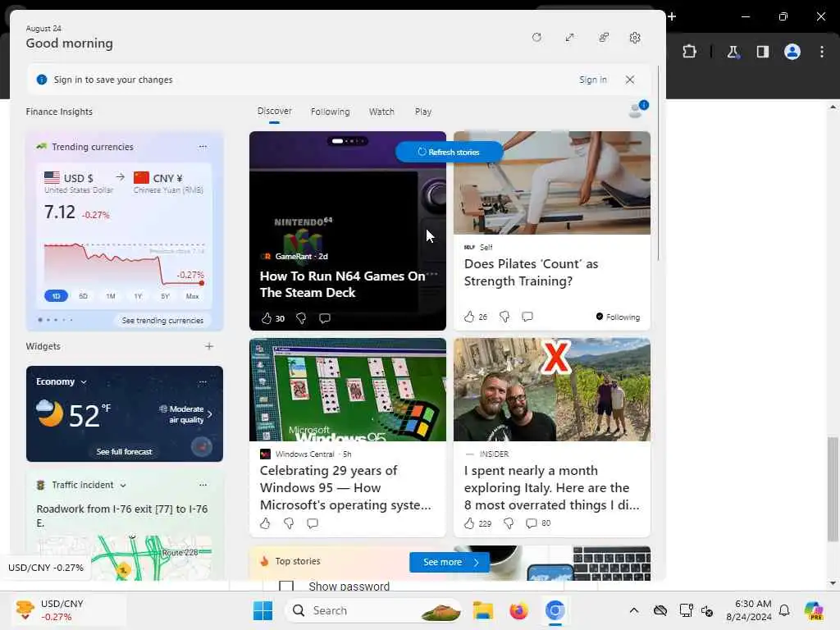This screenshot has height=630, width=840.
Task: Dislike the Windows 95 article
Action: tap(288, 523)
